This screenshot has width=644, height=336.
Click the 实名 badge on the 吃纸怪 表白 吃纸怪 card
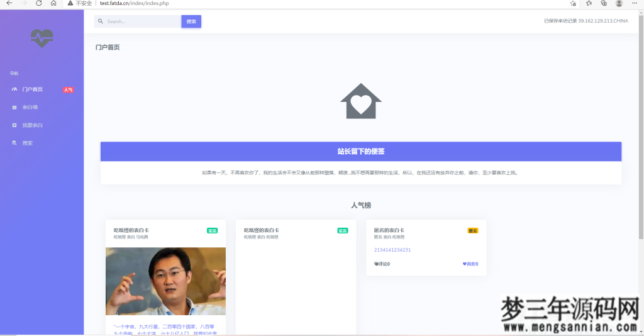(x=343, y=231)
